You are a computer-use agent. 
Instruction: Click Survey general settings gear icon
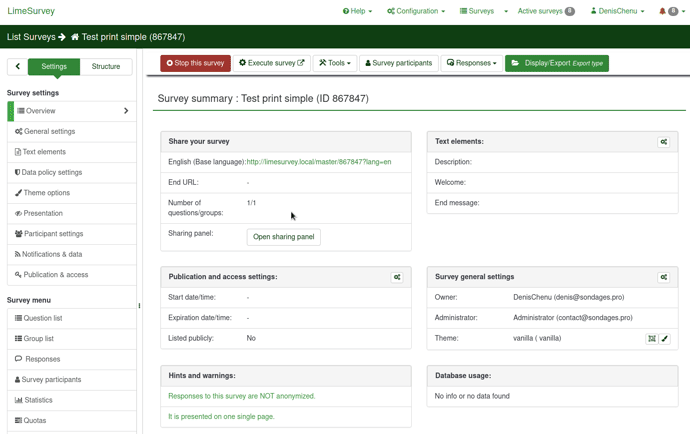(663, 277)
